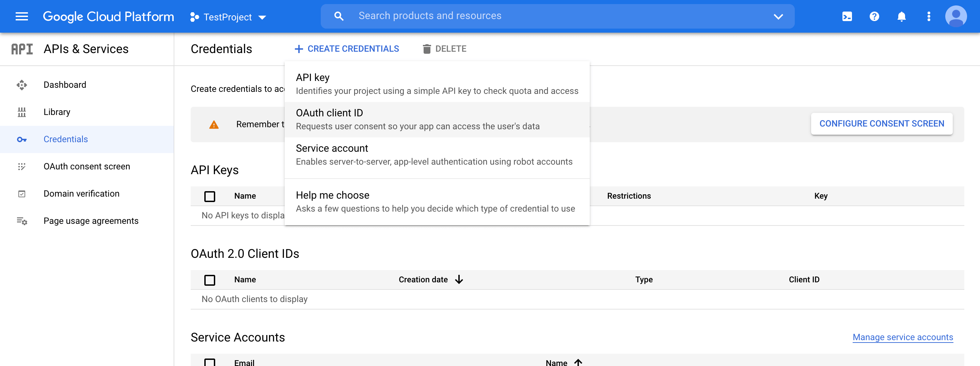
Task: Click the user account avatar
Action: pos(955,16)
